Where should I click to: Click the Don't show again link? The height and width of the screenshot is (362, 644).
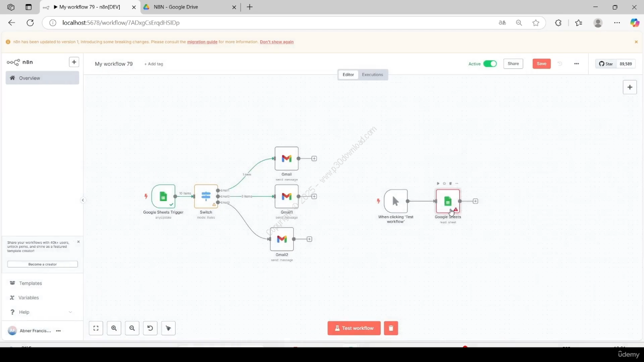click(277, 42)
